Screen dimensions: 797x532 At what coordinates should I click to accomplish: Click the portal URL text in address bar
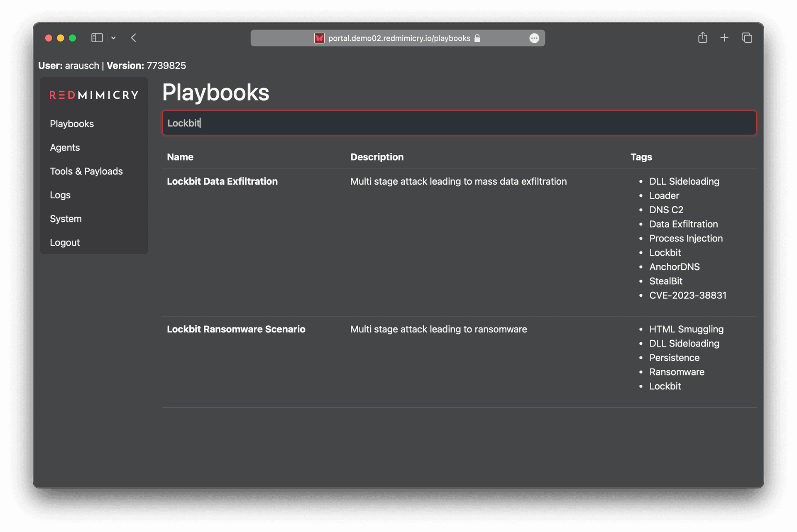399,38
